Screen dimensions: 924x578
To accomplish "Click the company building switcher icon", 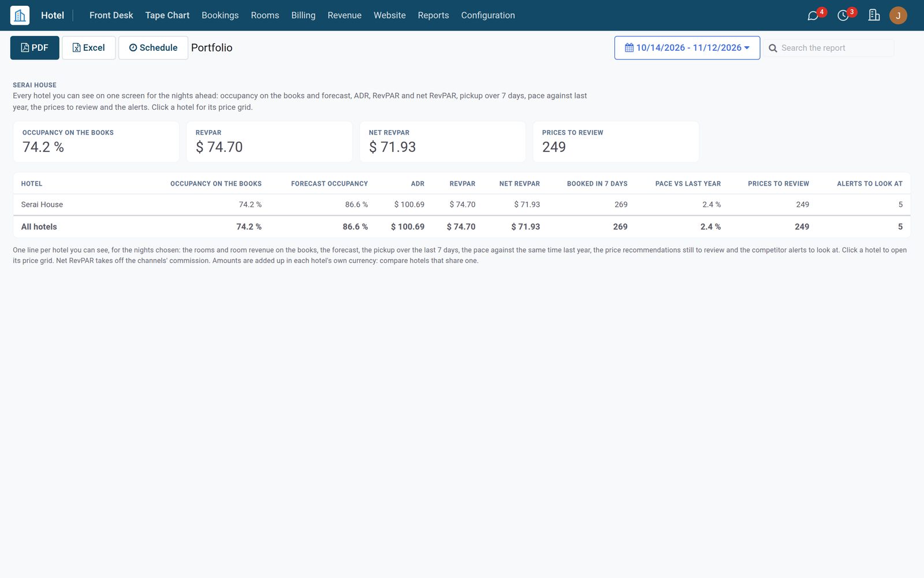I will point(874,15).
